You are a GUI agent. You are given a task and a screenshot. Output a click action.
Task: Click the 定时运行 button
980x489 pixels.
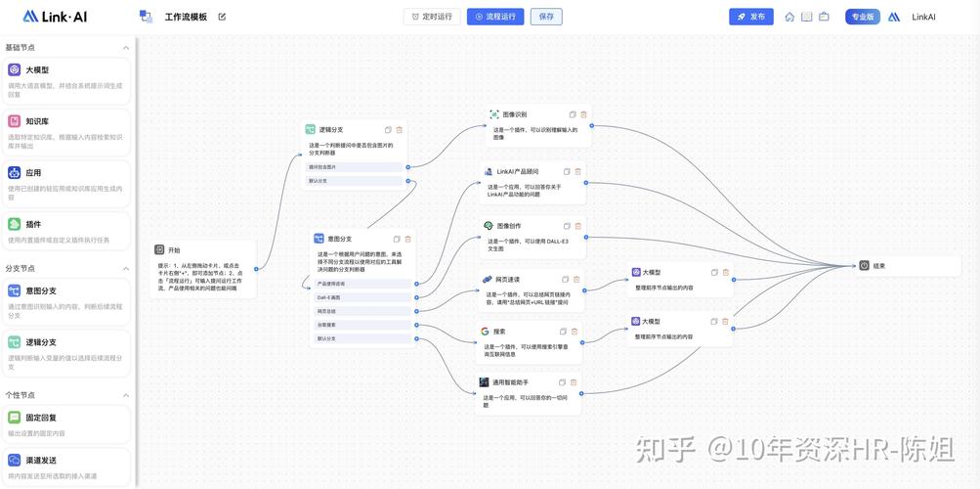(432, 17)
